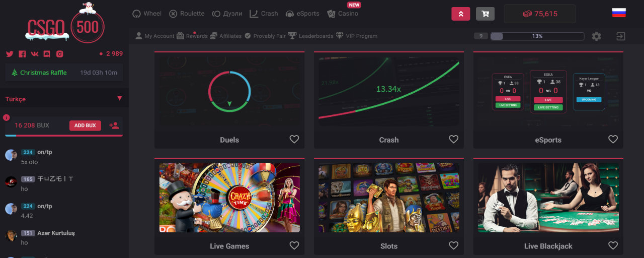Click the logout icon
644x258 pixels.
(x=621, y=36)
